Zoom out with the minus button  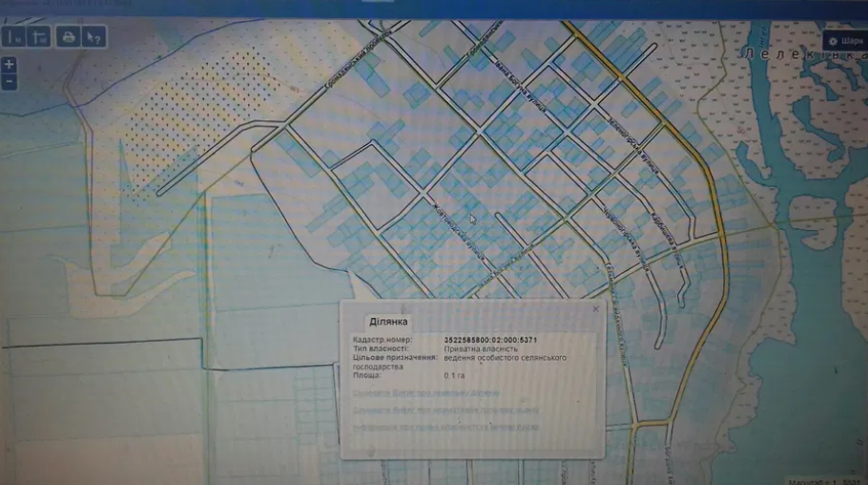click(x=9, y=81)
